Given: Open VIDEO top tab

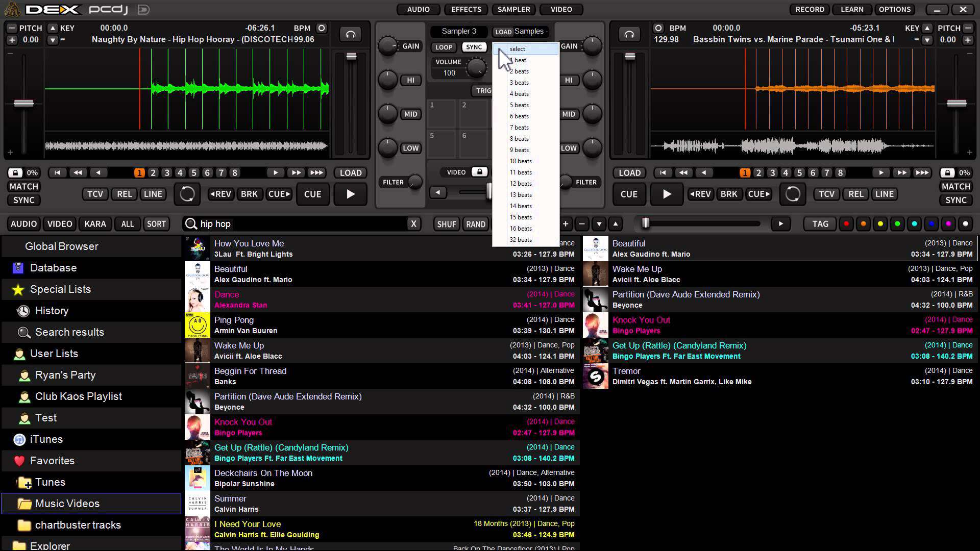Looking at the screenshot, I should click(x=561, y=9).
